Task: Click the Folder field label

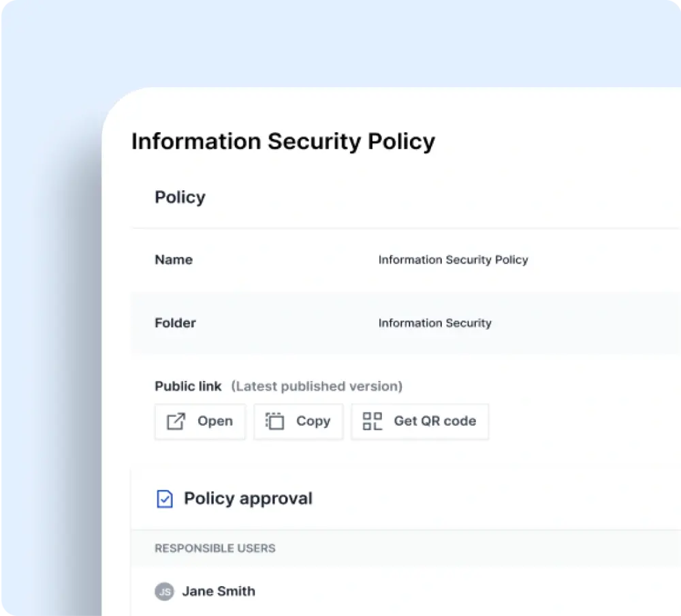Action: [175, 323]
